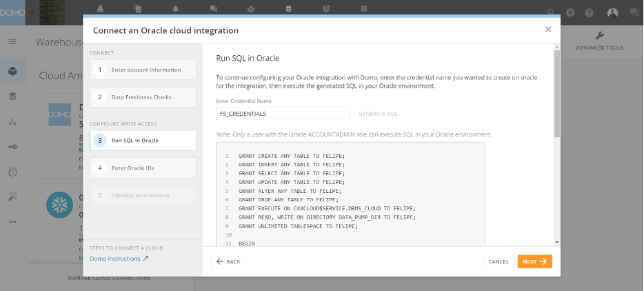Image resolution: width=644 pixels, height=291 pixels.
Task: Open the magic wand icon in sidebar
Action: click(x=12, y=196)
